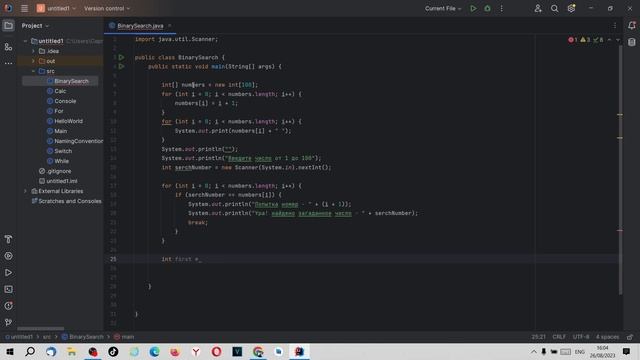Expand the out folder
Screen dimensions: 640x360
click(33, 61)
